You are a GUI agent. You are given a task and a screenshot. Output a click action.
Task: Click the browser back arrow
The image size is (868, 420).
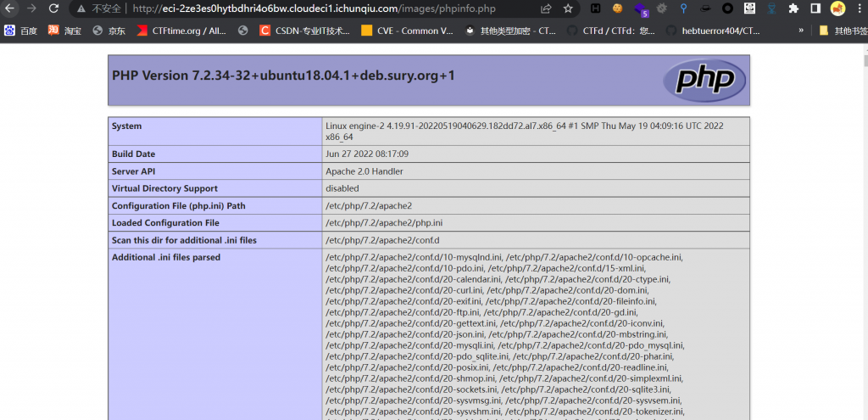(x=9, y=8)
